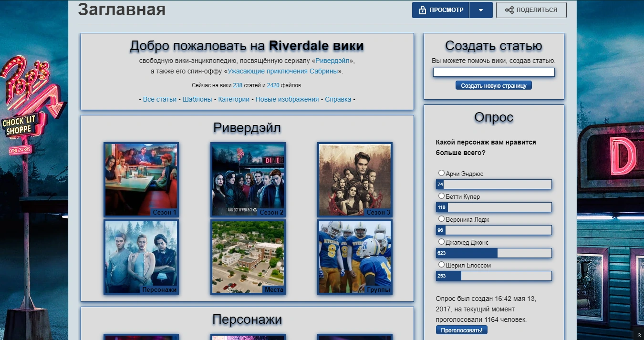Screen dimensions: 644x340
Task: Click the Вероника Лодж 96 vote bar
Action: coord(494,230)
